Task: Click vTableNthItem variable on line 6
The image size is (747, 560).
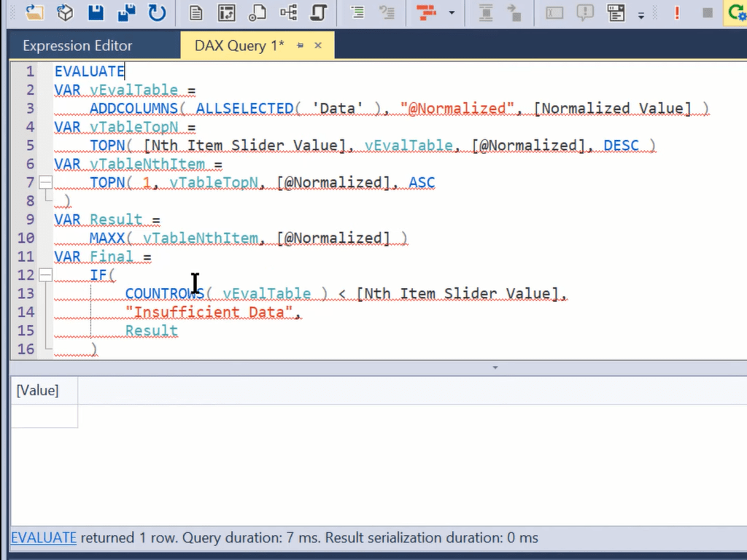Action: [x=147, y=164]
